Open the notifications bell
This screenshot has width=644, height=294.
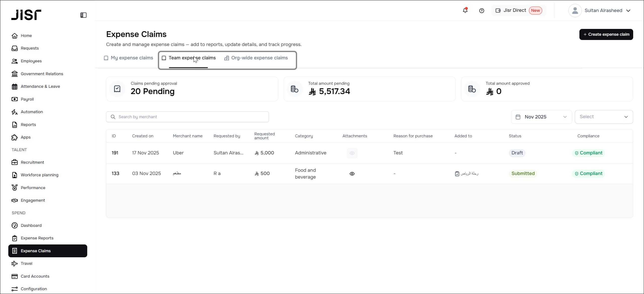click(465, 11)
